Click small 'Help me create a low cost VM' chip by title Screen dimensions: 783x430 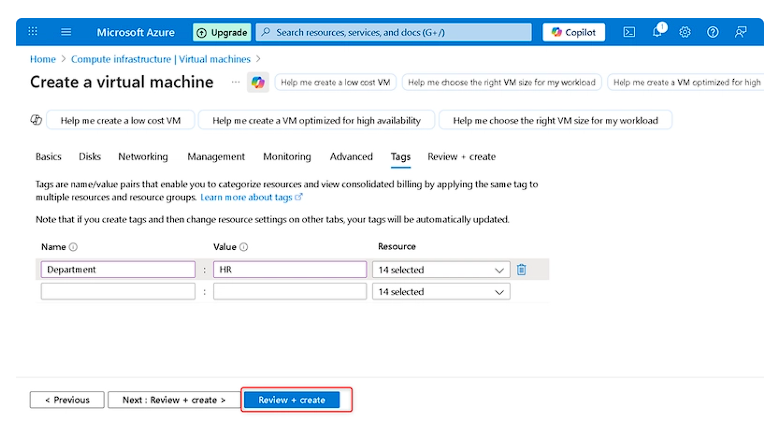click(336, 82)
